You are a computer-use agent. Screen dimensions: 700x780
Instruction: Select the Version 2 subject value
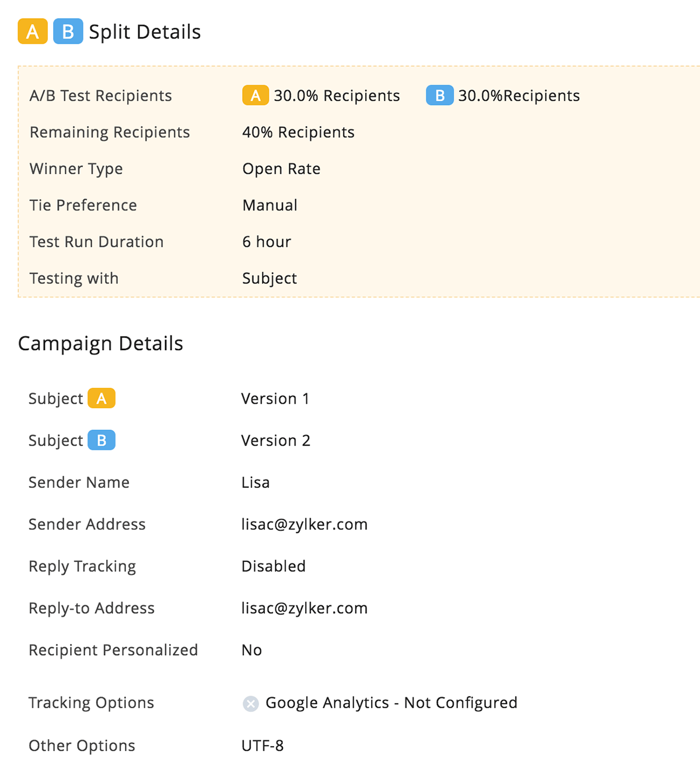coord(276,441)
